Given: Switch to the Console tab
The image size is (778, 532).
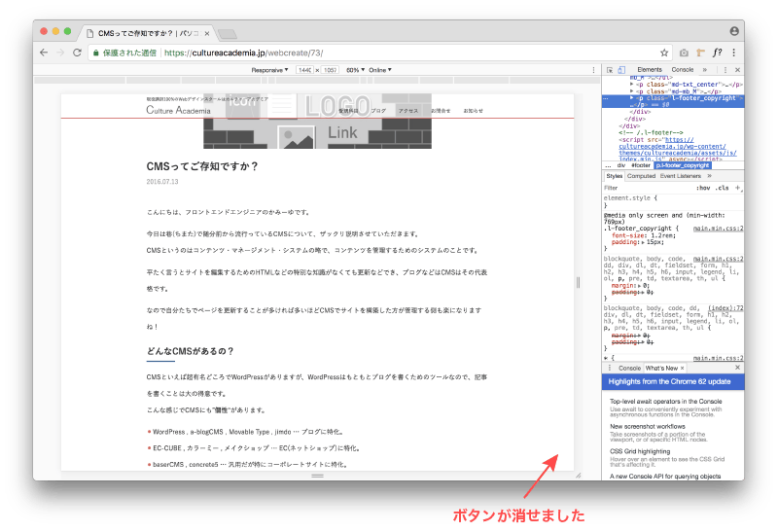Looking at the screenshot, I should click(x=683, y=70).
